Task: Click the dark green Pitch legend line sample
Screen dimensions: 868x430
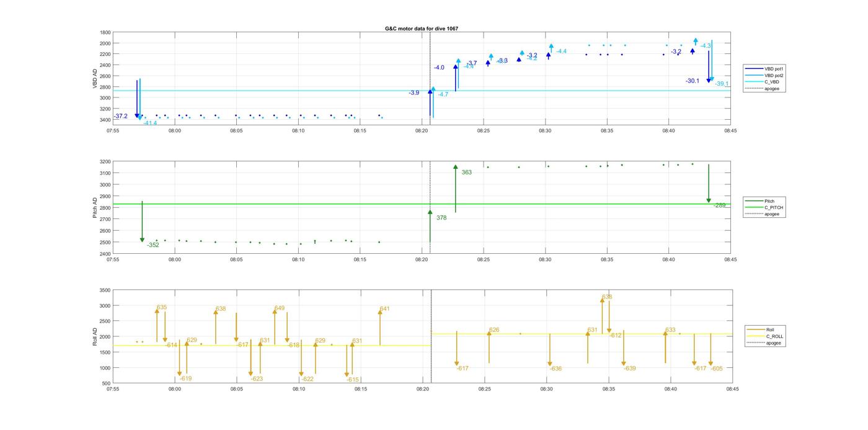Action: click(x=755, y=201)
